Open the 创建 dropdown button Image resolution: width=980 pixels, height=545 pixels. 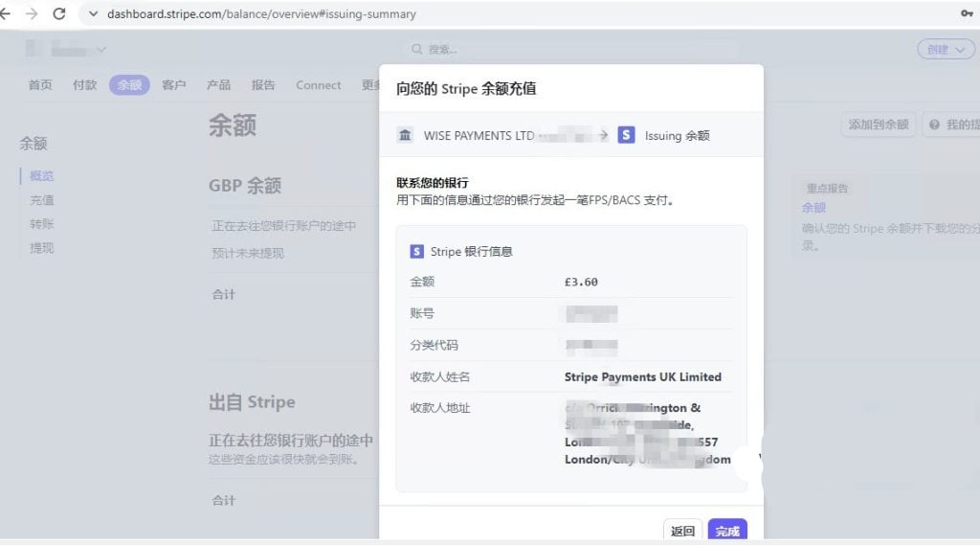point(946,50)
